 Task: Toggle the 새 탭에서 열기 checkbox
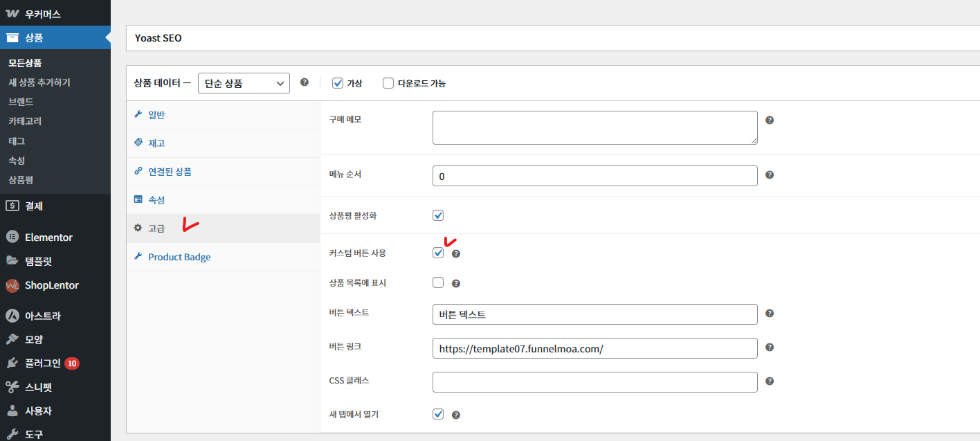coord(438,414)
